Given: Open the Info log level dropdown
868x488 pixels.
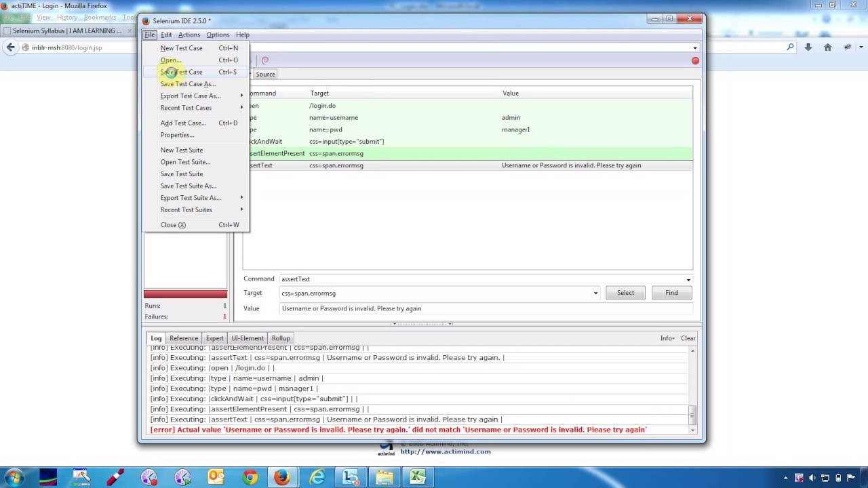Looking at the screenshot, I should [667, 338].
